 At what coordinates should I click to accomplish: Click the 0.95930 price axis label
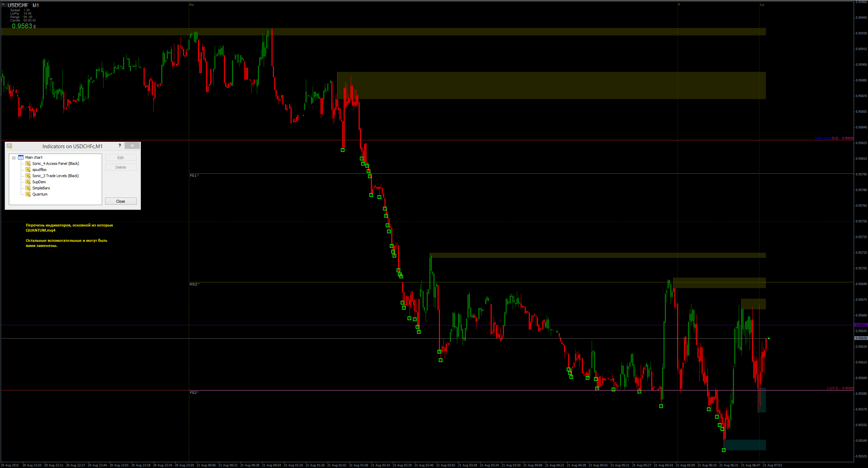[861, 33]
